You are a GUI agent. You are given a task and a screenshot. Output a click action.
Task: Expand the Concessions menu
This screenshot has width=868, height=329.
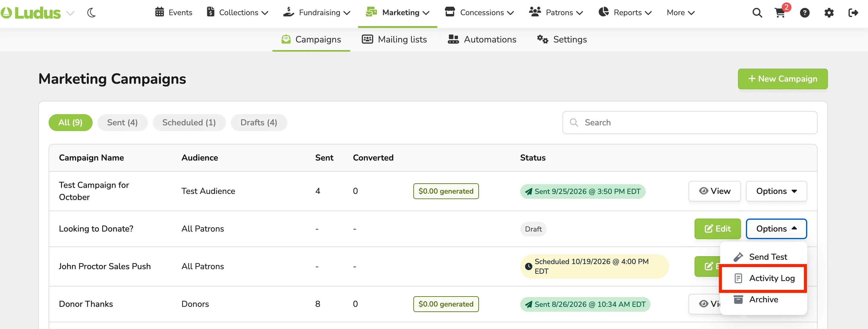(x=479, y=12)
